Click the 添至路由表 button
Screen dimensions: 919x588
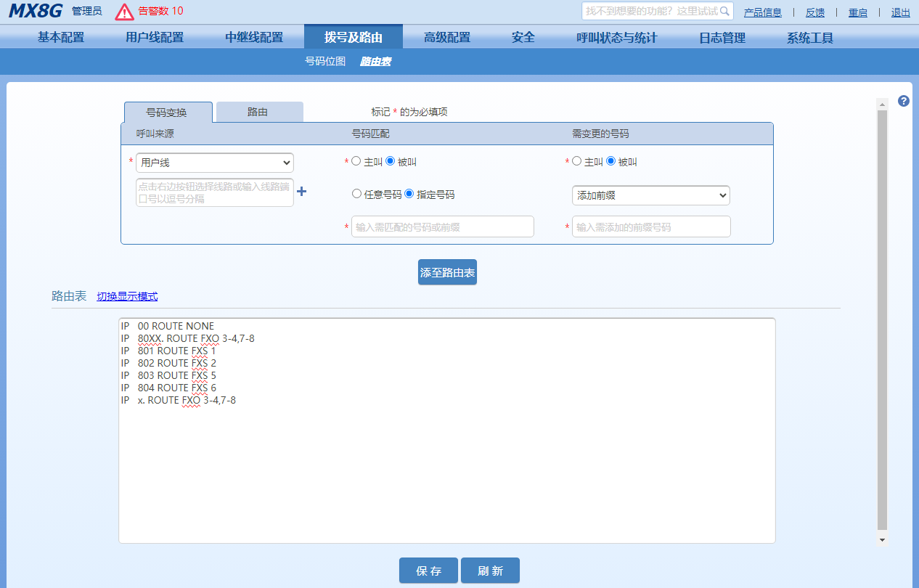pos(447,272)
